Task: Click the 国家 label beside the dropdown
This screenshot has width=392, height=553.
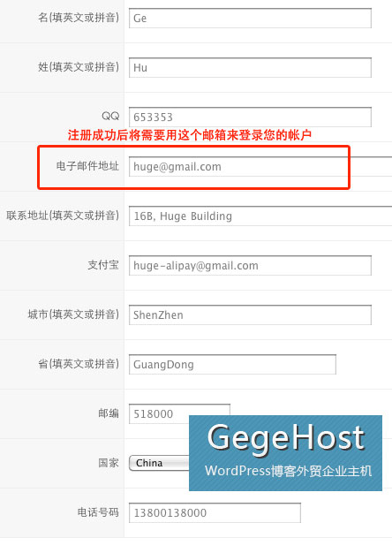Action: point(109,463)
